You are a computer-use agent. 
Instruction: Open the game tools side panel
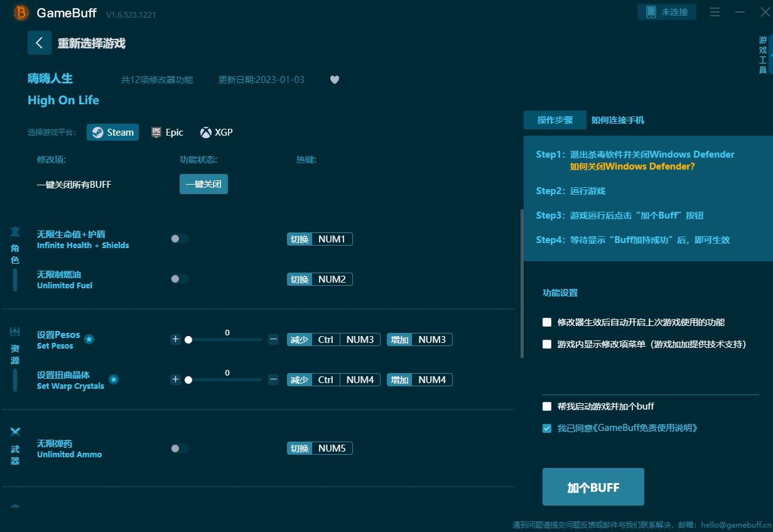point(763,55)
